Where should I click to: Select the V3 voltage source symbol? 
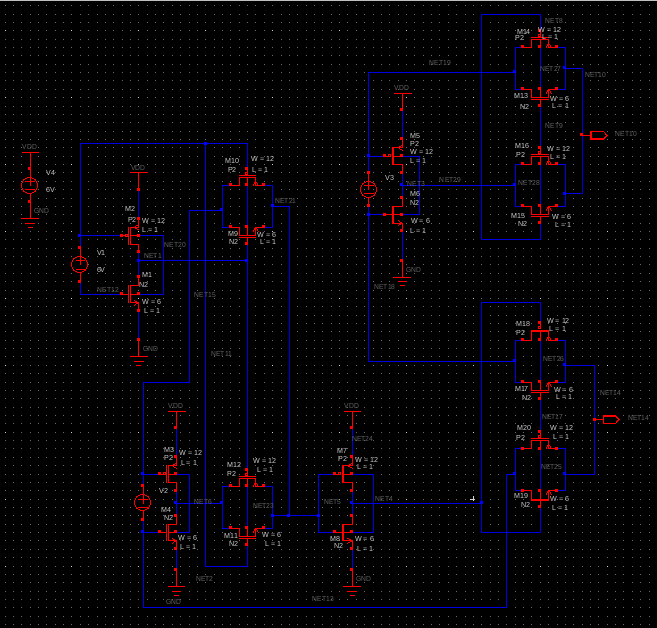[368, 189]
